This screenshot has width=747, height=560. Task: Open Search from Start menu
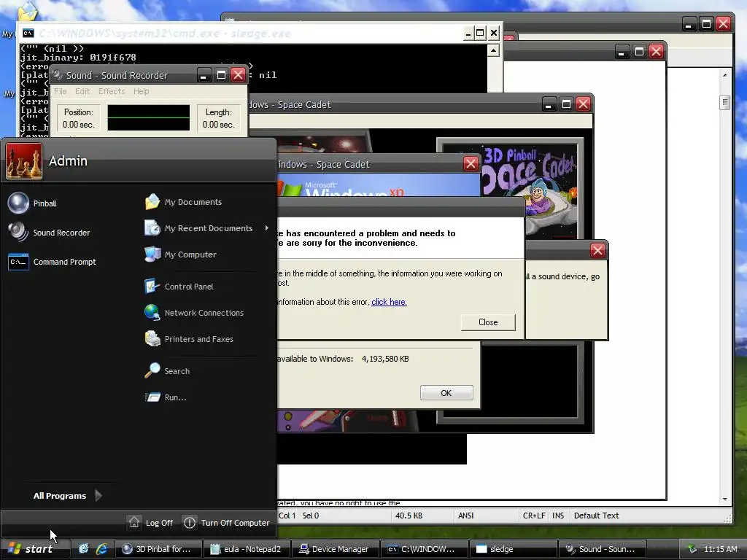pos(167,370)
